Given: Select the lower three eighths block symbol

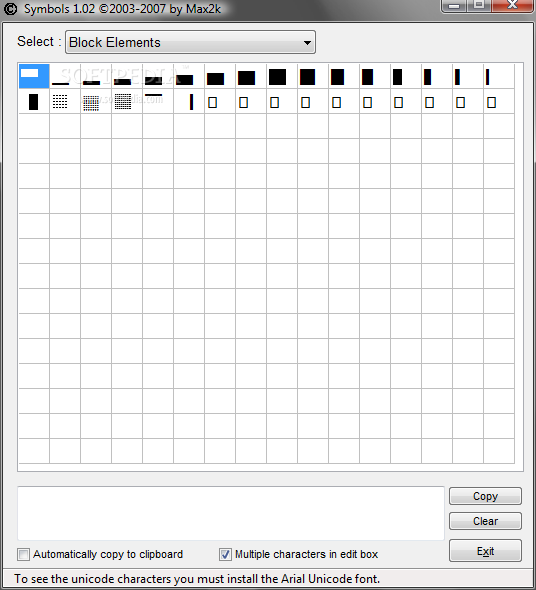Looking at the screenshot, I should pos(127,76).
